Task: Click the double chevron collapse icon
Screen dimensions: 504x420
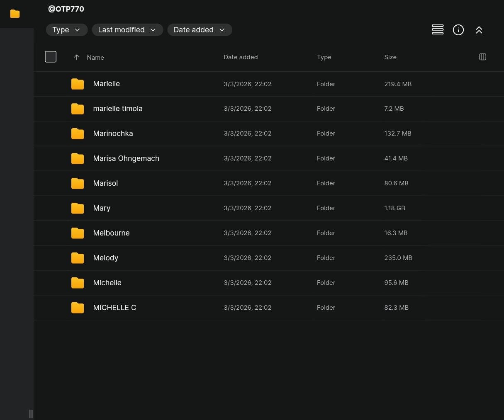Action: pos(479,30)
